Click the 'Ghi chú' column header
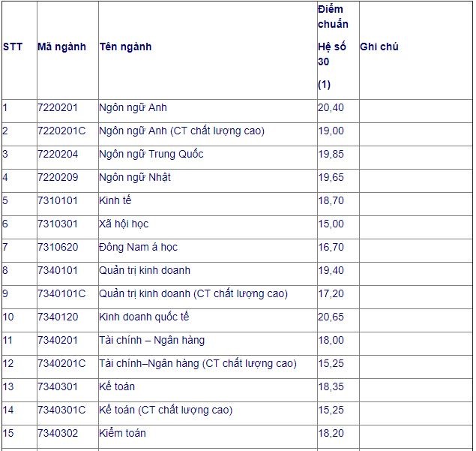Screen dimensions: 476x451 tap(379, 47)
